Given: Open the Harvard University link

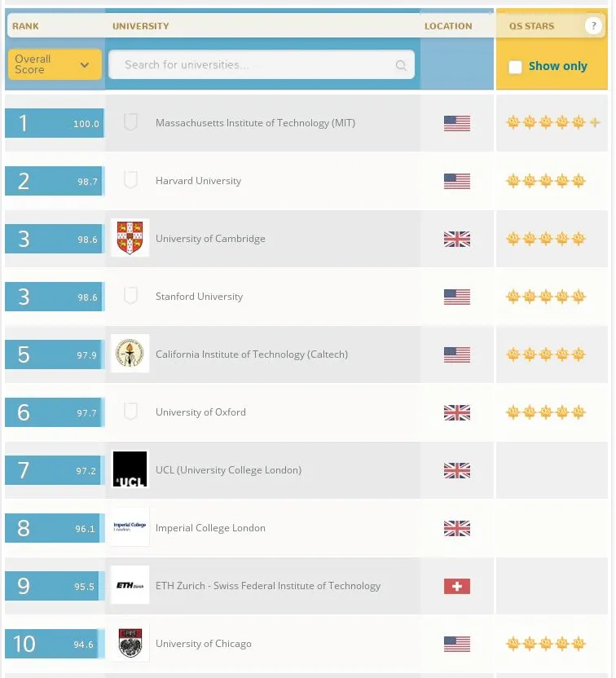Looking at the screenshot, I should (x=198, y=181).
